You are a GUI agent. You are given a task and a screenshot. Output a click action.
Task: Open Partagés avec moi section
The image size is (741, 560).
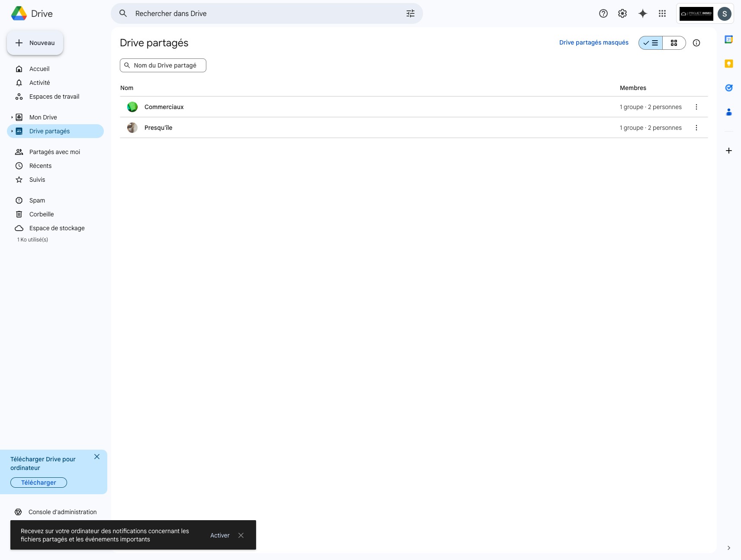click(55, 152)
